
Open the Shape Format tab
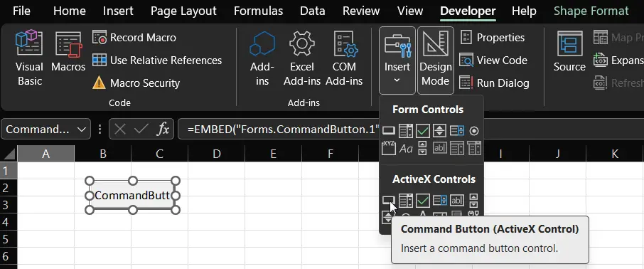591,11
